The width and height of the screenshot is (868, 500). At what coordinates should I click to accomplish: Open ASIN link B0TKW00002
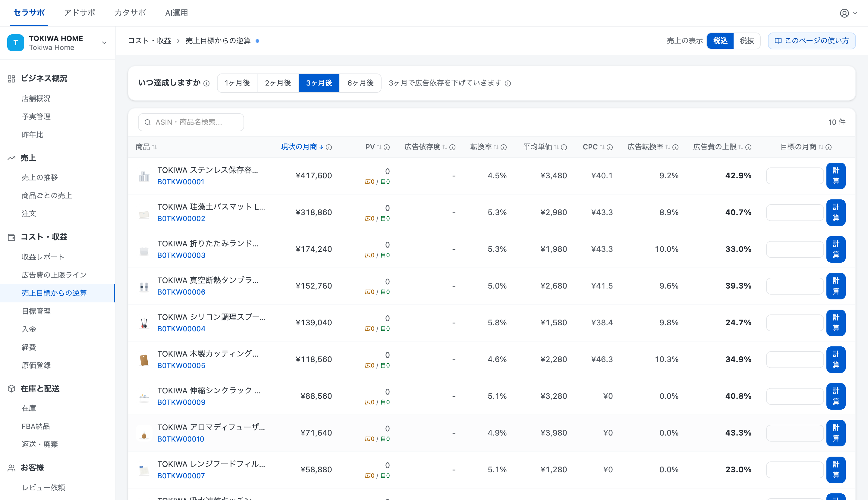pos(181,219)
